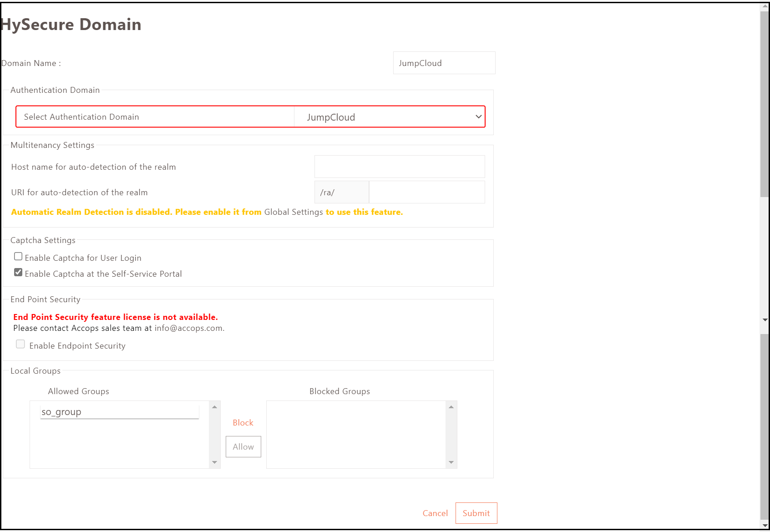Click the Domain Name input field
The width and height of the screenshot is (770, 532).
pyautogui.click(x=444, y=63)
